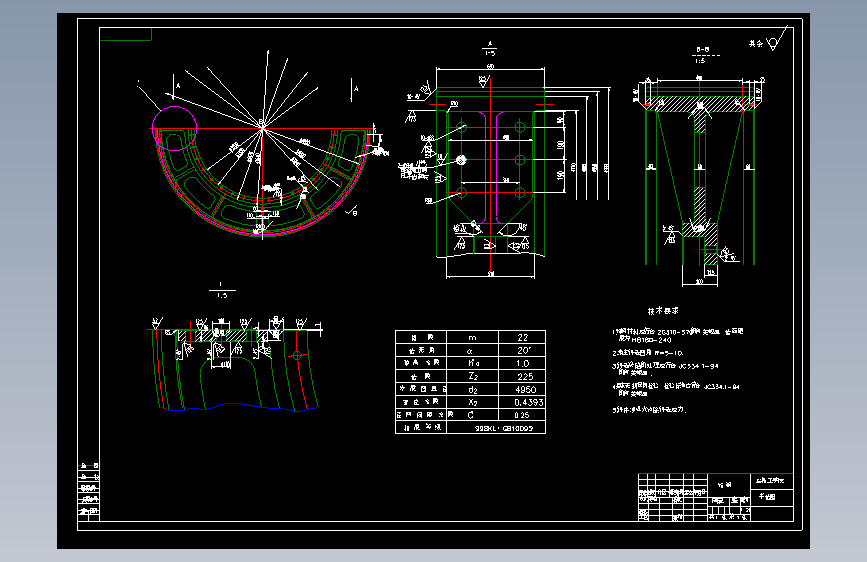Click the magenta detail circle on the gear view
The width and height of the screenshot is (867, 562).
pos(174,128)
